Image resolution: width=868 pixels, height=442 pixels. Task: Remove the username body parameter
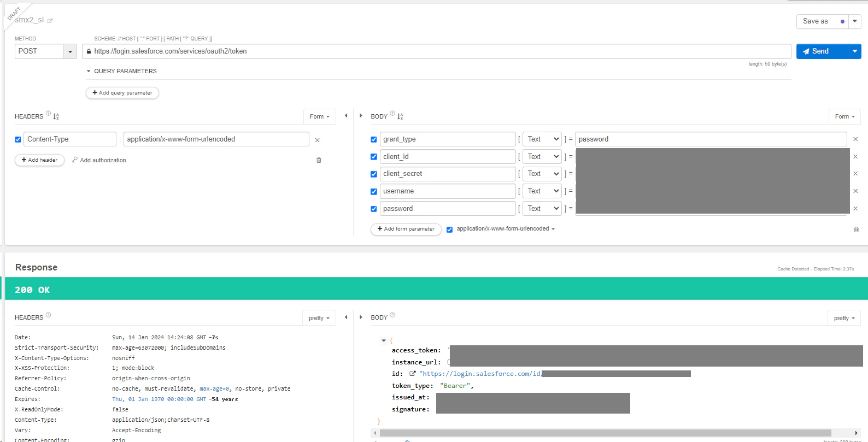pyautogui.click(x=855, y=191)
